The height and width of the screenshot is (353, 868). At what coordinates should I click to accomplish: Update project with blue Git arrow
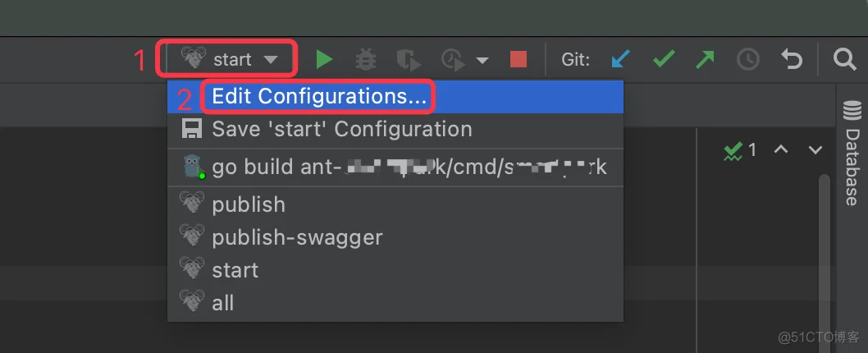click(620, 59)
